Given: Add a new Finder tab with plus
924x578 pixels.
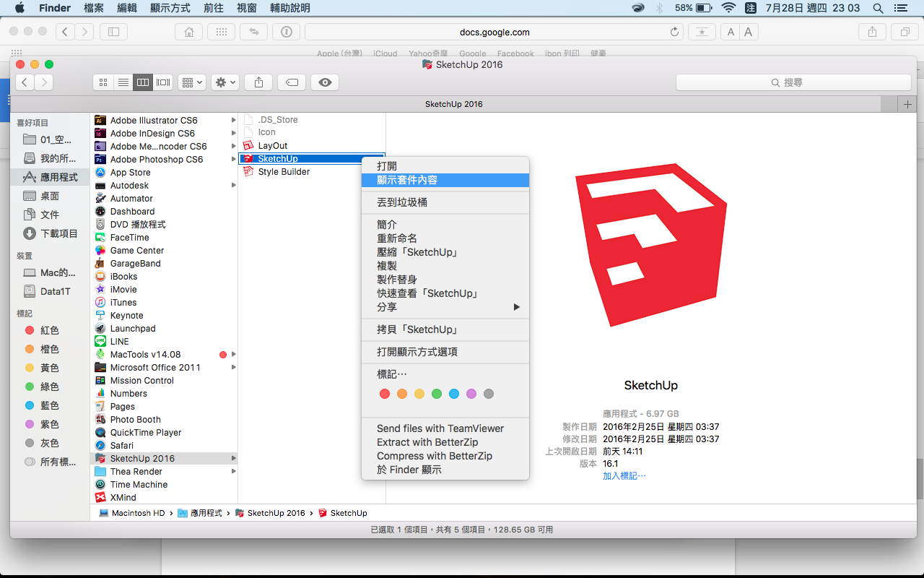Looking at the screenshot, I should click(x=907, y=104).
